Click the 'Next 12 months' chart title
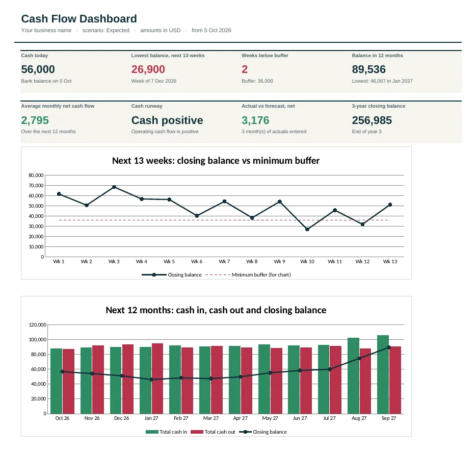Viewport: 476px width, 451px height. point(216,310)
